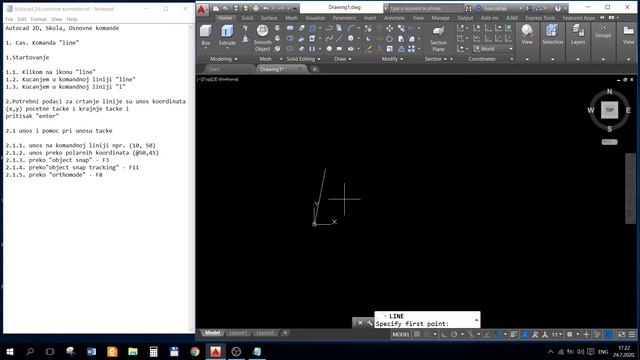
Task: Click the customize wrench icon on command line
Action: coord(369,323)
